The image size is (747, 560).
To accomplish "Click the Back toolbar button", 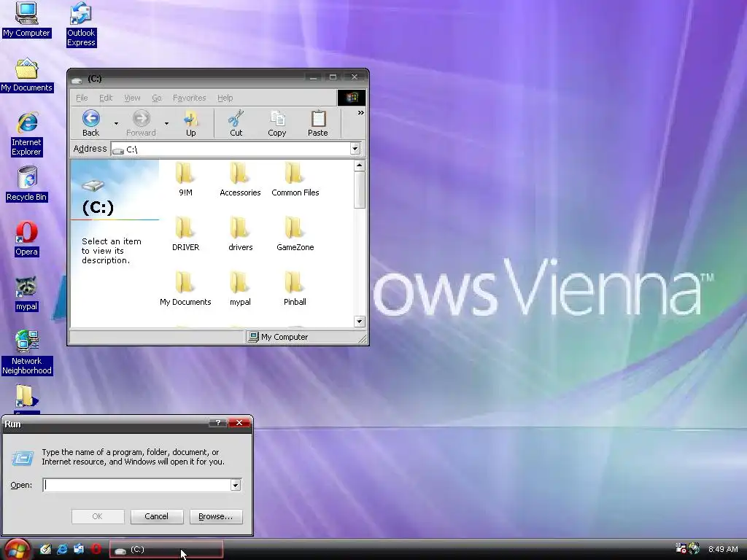I will click(x=90, y=123).
